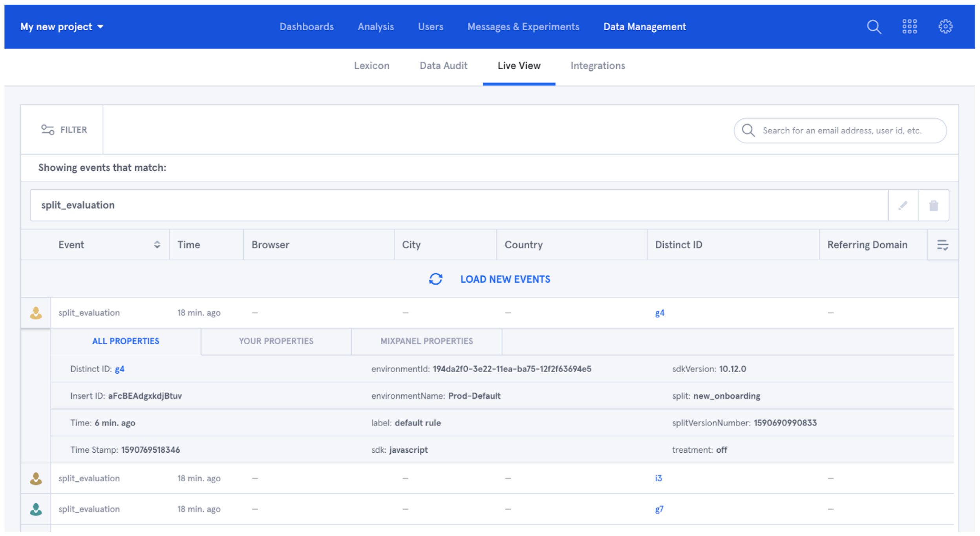980x536 pixels.
Task: Expand the i3 split_evaluation event row
Action: coord(89,478)
